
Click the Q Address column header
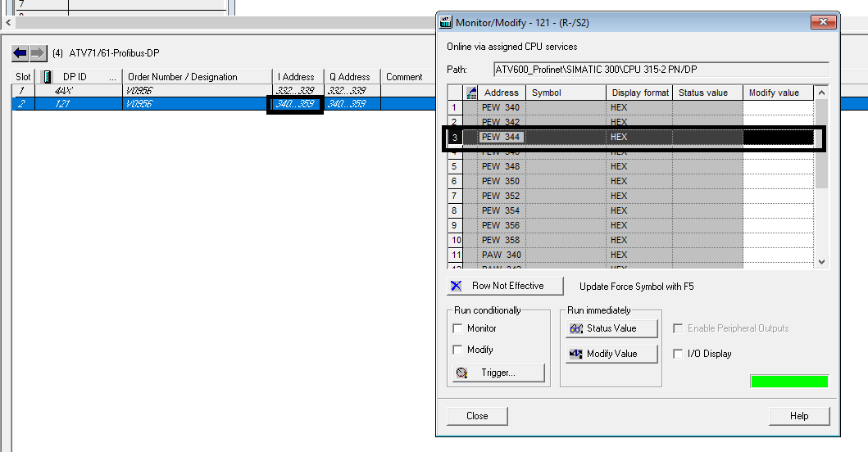click(352, 77)
